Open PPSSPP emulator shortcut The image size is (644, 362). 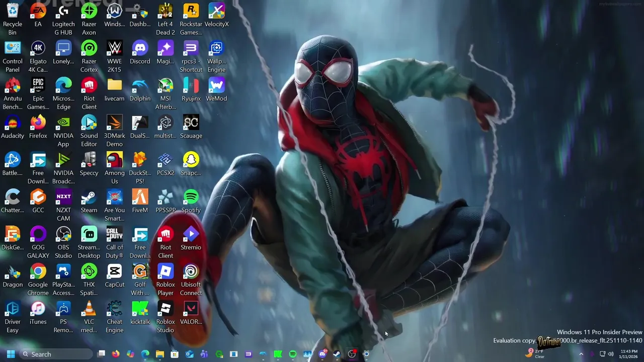point(166,201)
